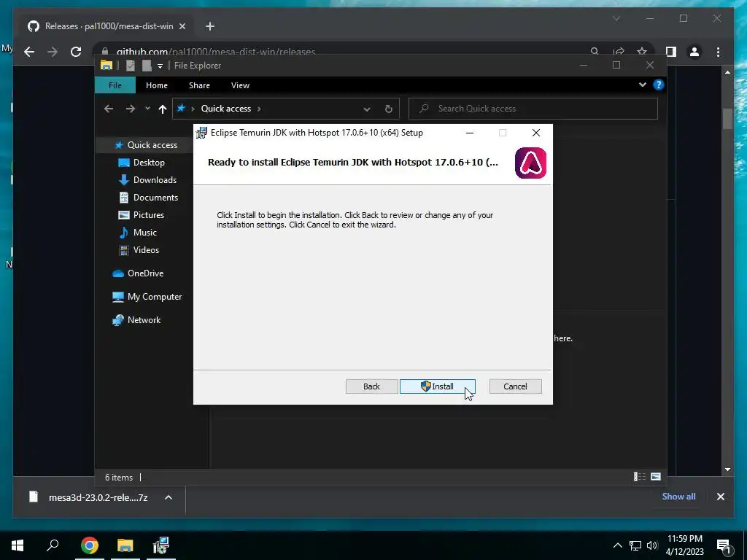Open Chrome side panel icon
747x560 pixels.
tap(671, 52)
